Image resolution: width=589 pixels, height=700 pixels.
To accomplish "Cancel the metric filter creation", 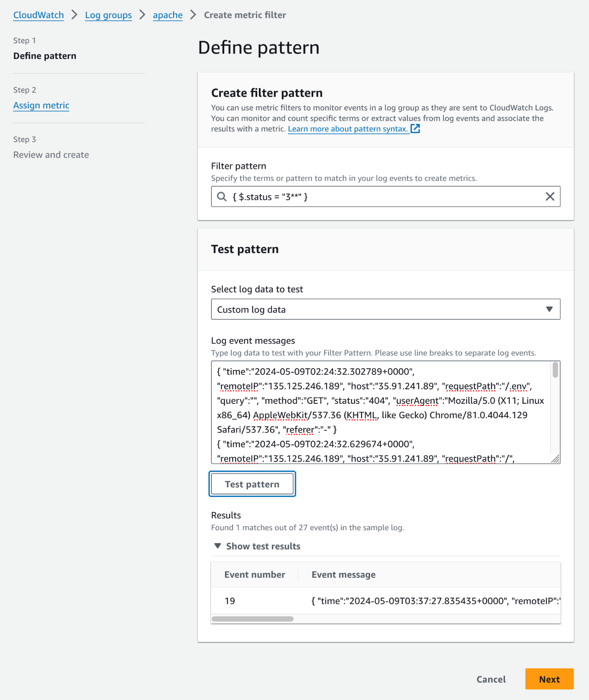I will pos(491,679).
